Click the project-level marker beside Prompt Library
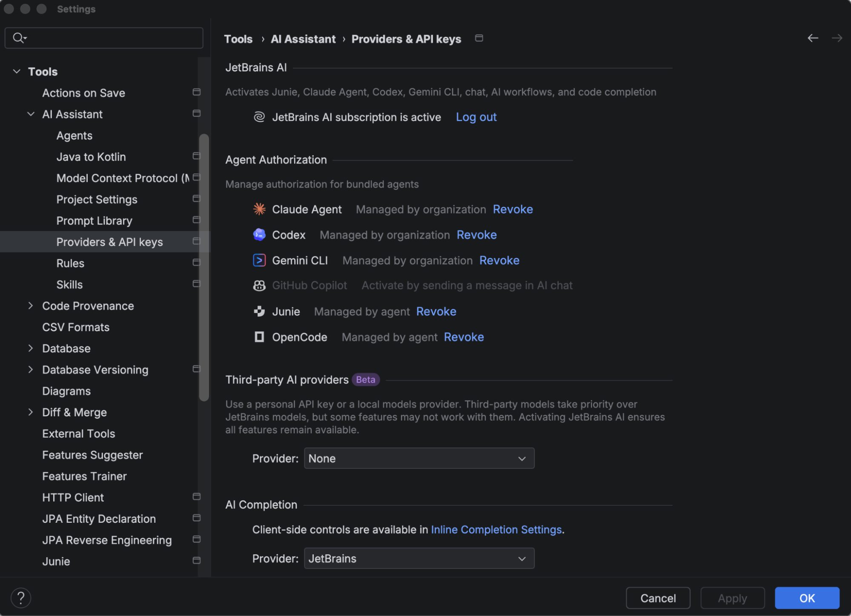This screenshot has height=616, width=851. click(x=196, y=220)
